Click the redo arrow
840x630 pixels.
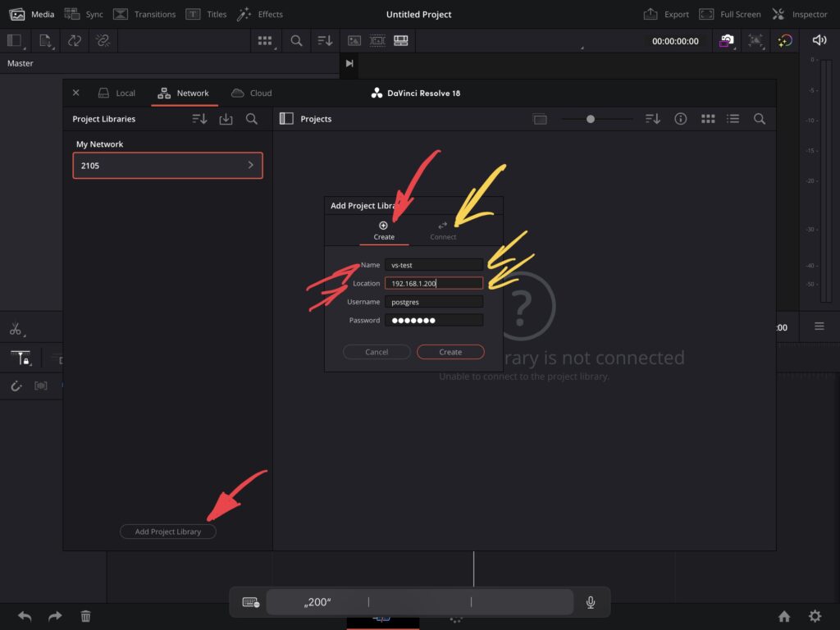pyautogui.click(x=55, y=616)
